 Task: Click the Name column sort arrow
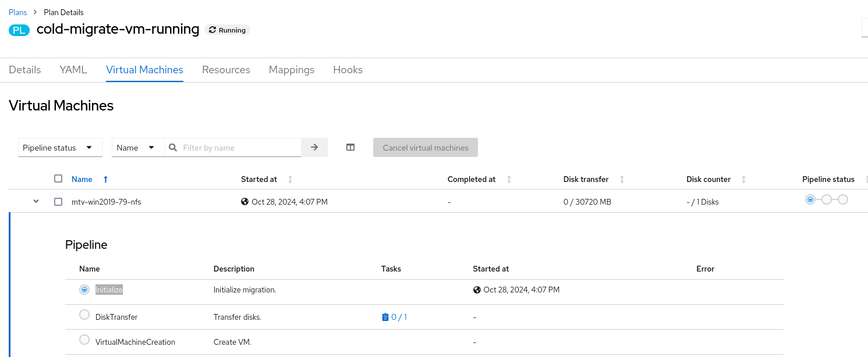[x=105, y=180]
